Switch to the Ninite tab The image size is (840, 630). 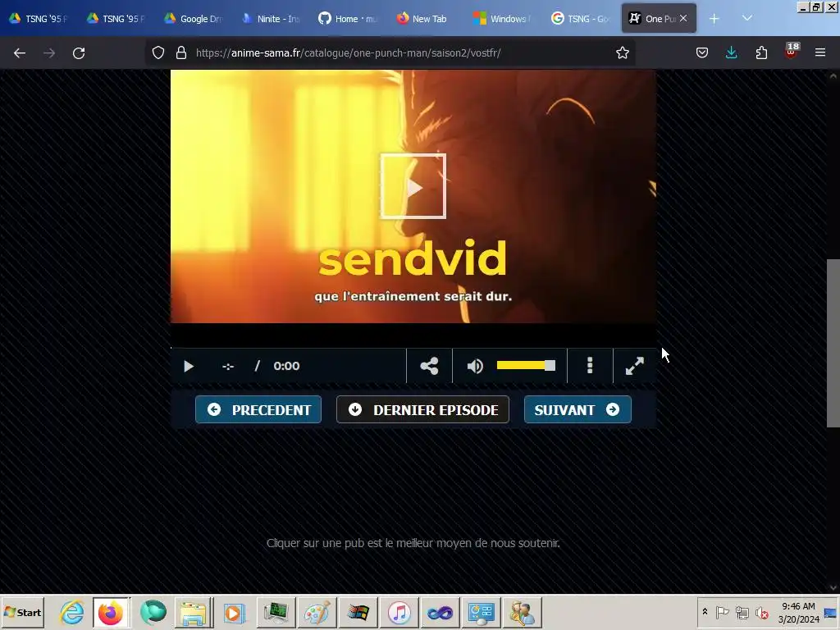click(271, 19)
